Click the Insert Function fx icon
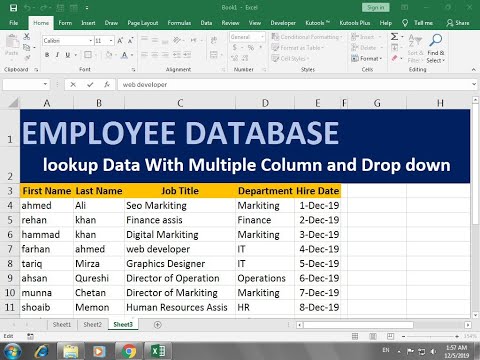Viewport: 480px width, 360px height. point(107,85)
